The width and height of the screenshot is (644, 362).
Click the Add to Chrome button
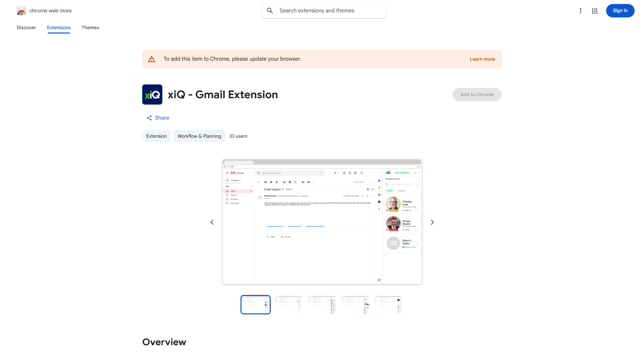tap(477, 95)
